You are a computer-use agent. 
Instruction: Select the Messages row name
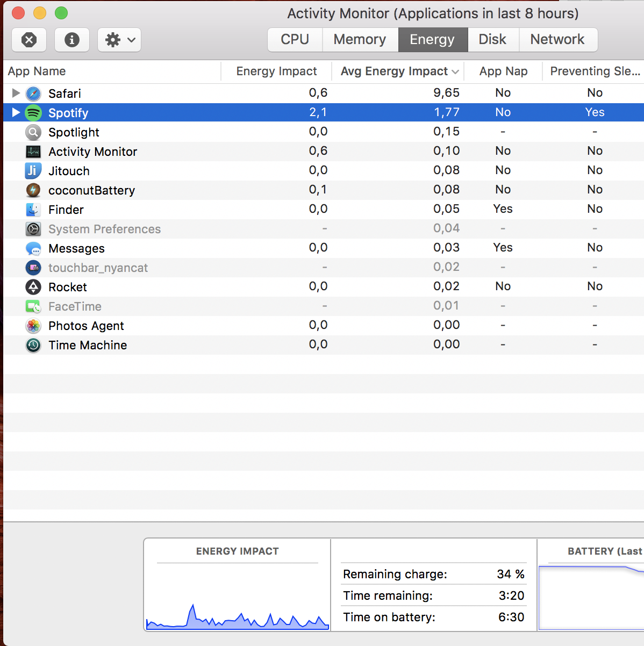click(76, 248)
